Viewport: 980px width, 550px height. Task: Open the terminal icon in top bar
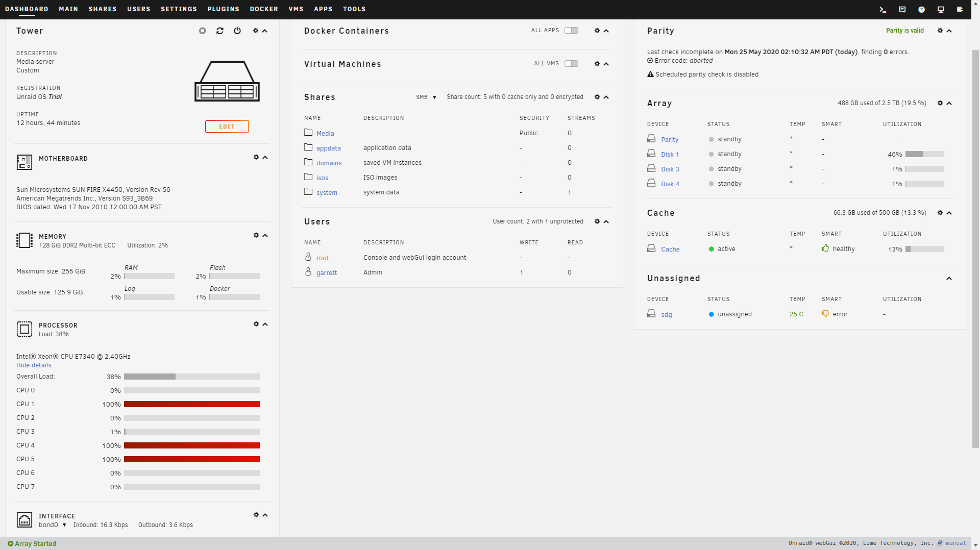[x=883, y=9]
